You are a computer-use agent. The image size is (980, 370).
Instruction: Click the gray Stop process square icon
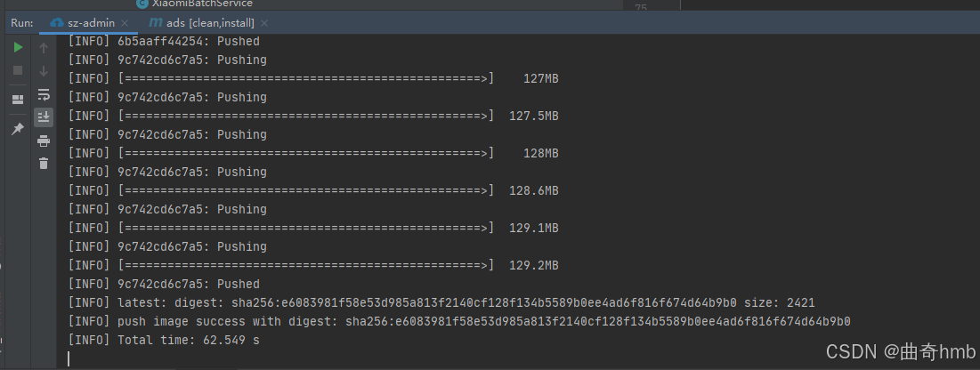pos(18,70)
